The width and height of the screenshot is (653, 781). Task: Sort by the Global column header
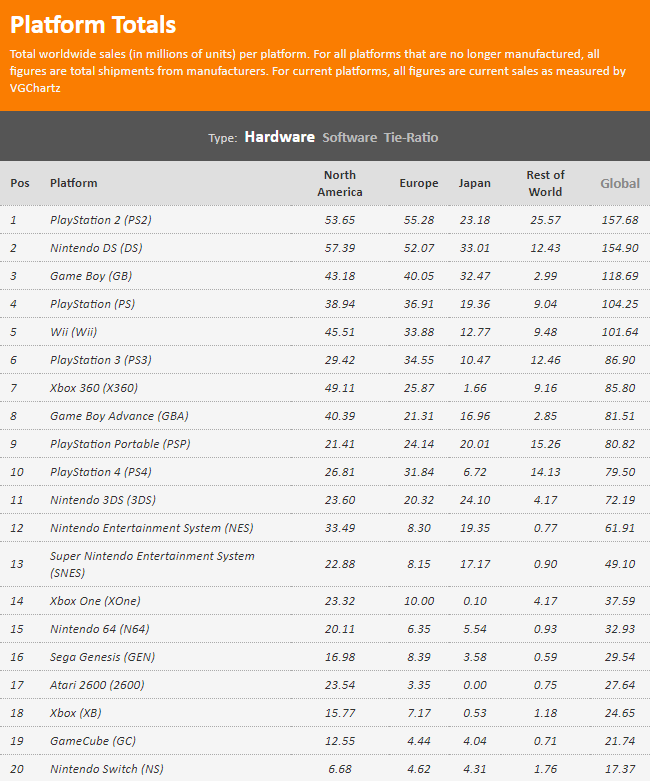point(620,183)
